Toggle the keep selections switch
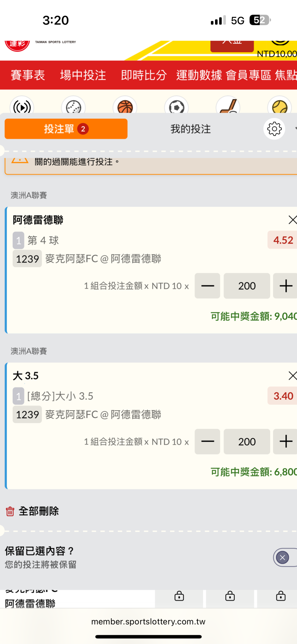 coord(284,558)
